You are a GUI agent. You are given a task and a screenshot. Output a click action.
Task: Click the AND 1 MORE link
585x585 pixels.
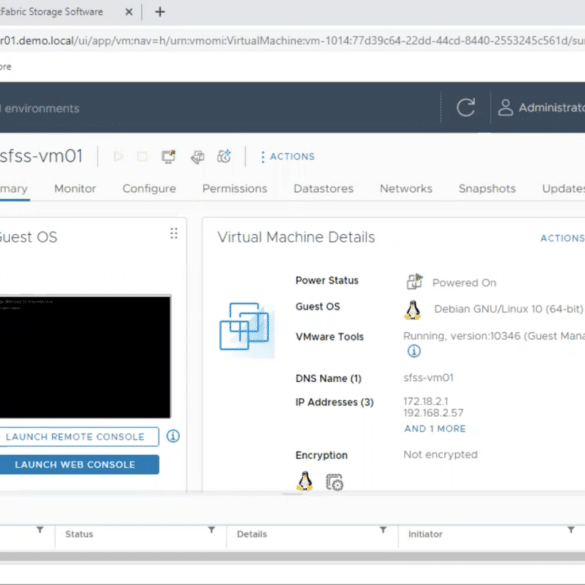point(435,429)
